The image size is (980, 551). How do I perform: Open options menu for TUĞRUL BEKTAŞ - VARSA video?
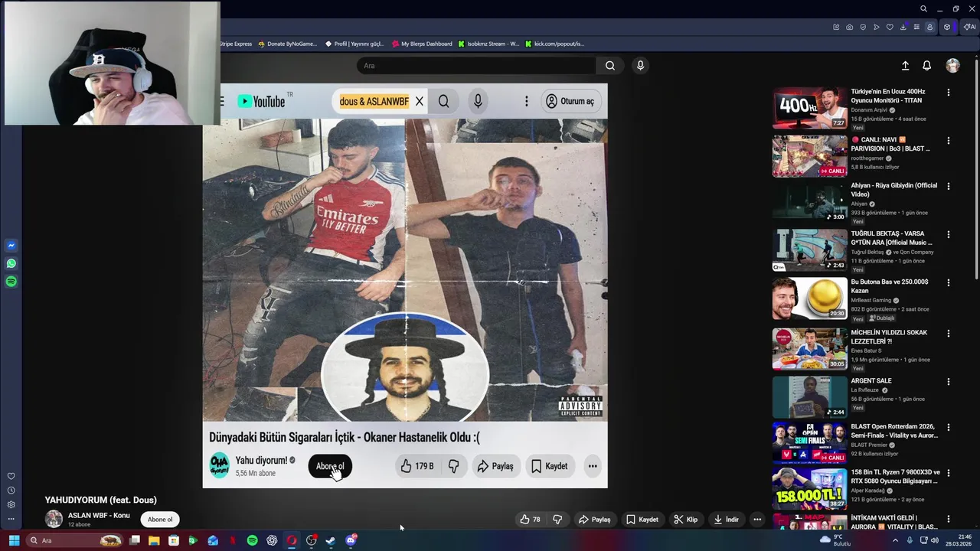point(948,234)
